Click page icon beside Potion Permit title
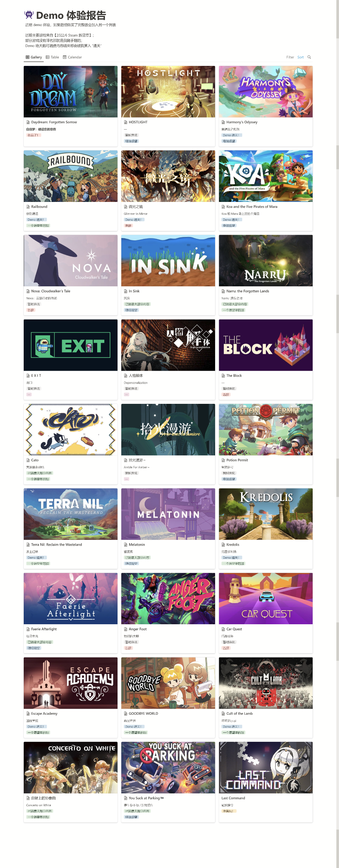The image size is (339, 868). click(x=223, y=460)
